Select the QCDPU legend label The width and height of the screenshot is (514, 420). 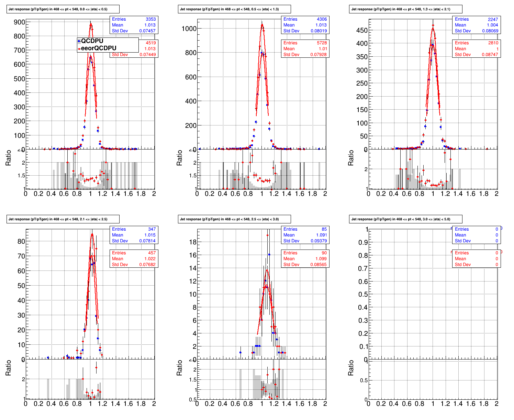click(92, 41)
